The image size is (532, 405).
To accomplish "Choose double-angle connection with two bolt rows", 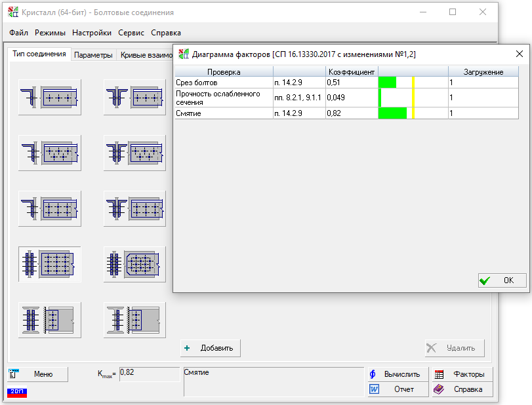I will point(134,208).
